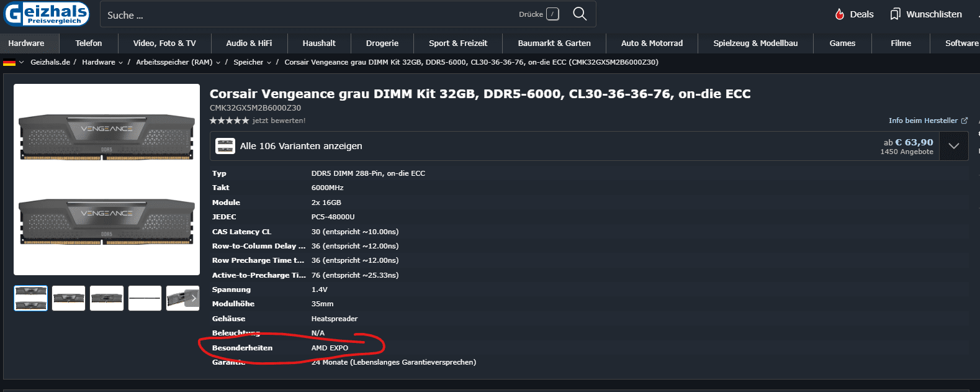The image size is (980, 392).
Task: Click 1450 Angebote text
Action: (907, 152)
